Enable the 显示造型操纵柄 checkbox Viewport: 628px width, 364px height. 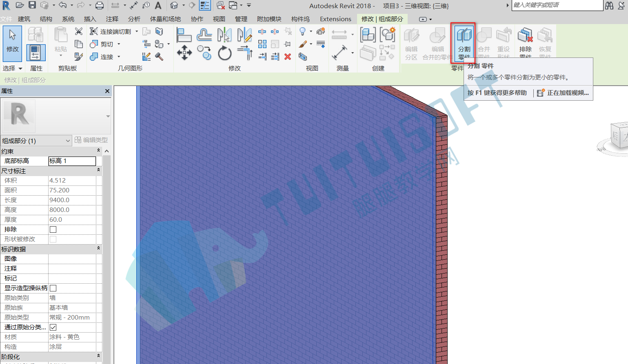(x=53, y=288)
